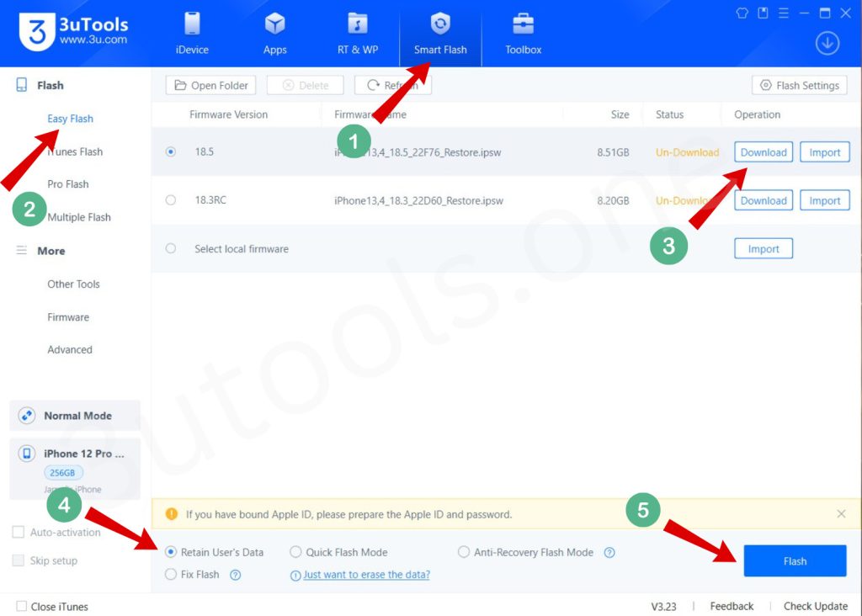Click info icon beside erase data link
Screen dimensions: 862x616
tap(295, 576)
